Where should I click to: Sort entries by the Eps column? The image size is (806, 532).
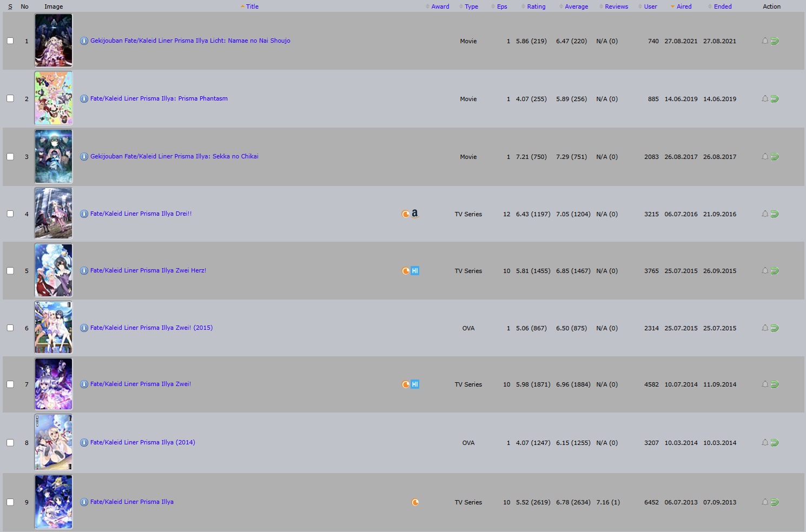click(502, 6)
